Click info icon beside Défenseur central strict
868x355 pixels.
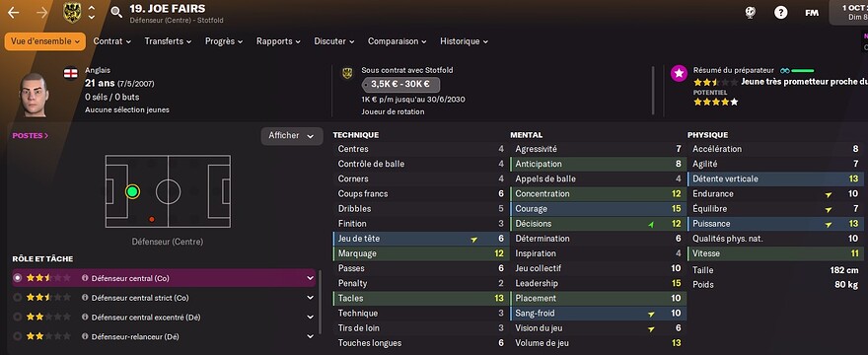(85, 298)
